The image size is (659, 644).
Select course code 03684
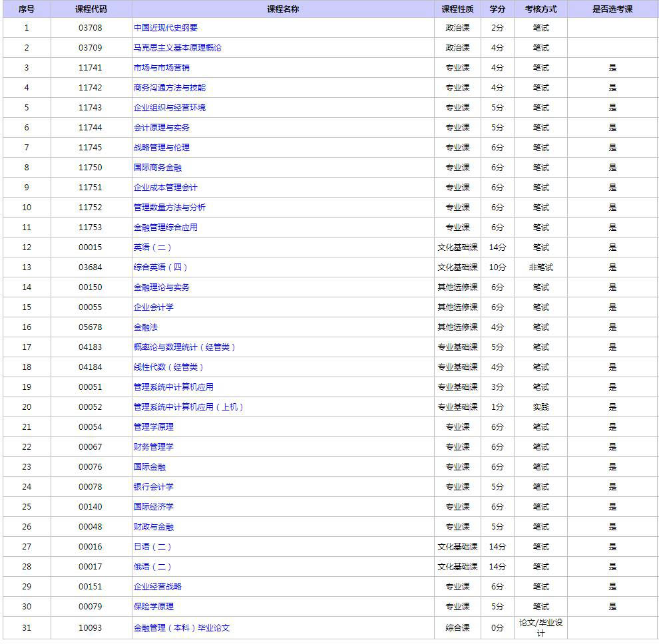coord(91,267)
